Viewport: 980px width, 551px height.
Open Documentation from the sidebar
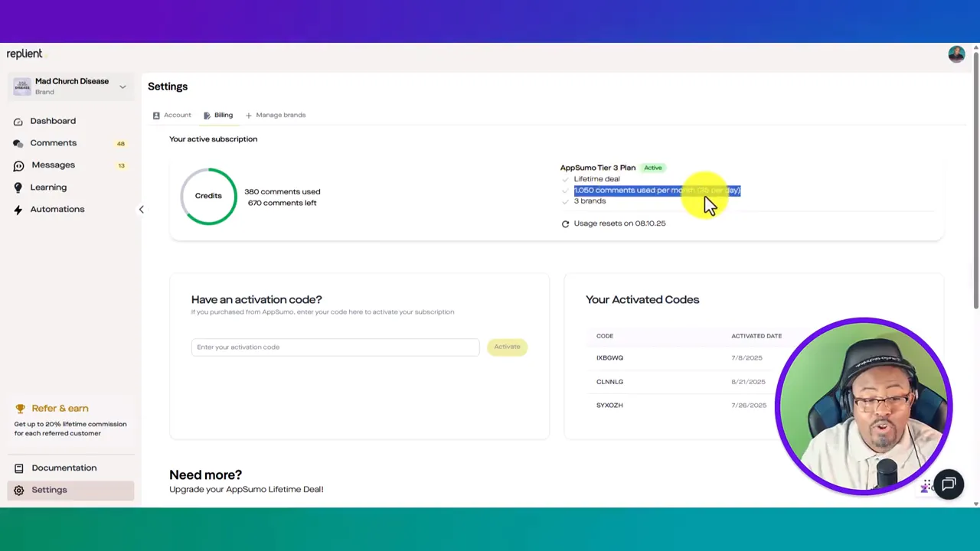pyautogui.click(x=64, y=468)
